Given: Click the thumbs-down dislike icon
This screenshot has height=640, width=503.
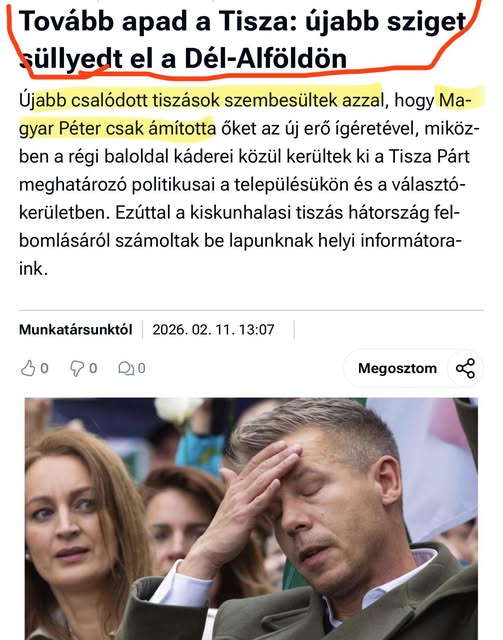Looking at the screenshot, I should [x=77, y=368].
